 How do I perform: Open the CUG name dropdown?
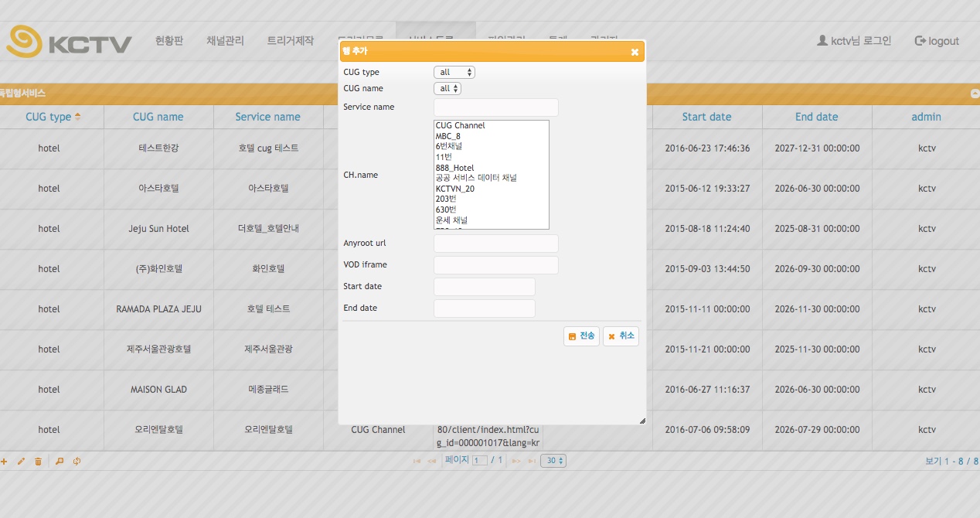[x=447, y=88]
